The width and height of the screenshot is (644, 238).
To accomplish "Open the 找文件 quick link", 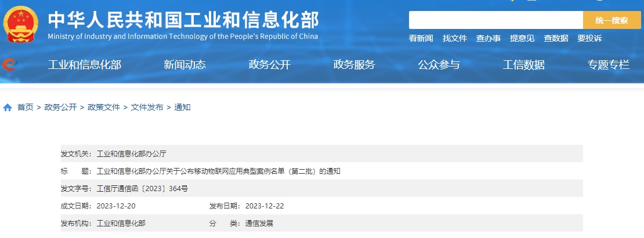I will pos(455,38).
